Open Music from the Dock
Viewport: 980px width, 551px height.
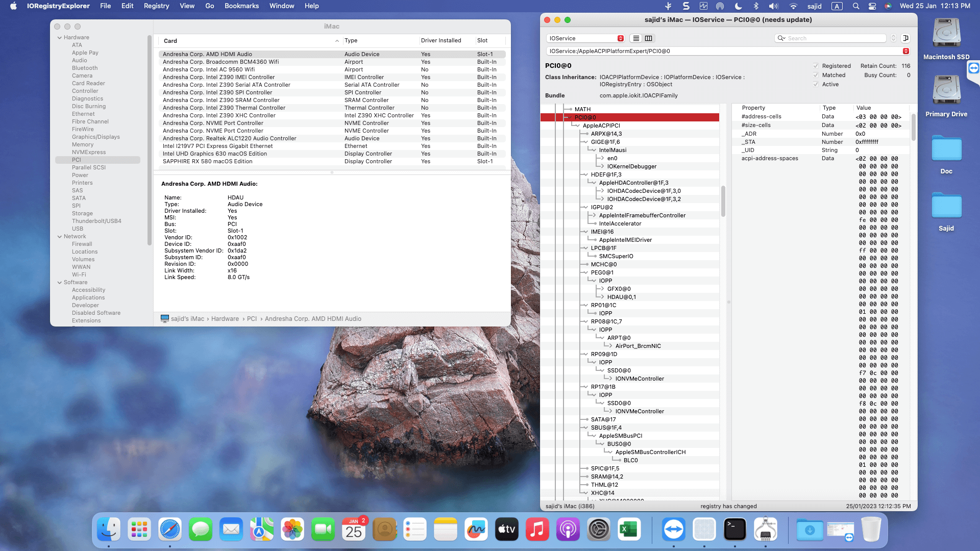click(537, 530)
